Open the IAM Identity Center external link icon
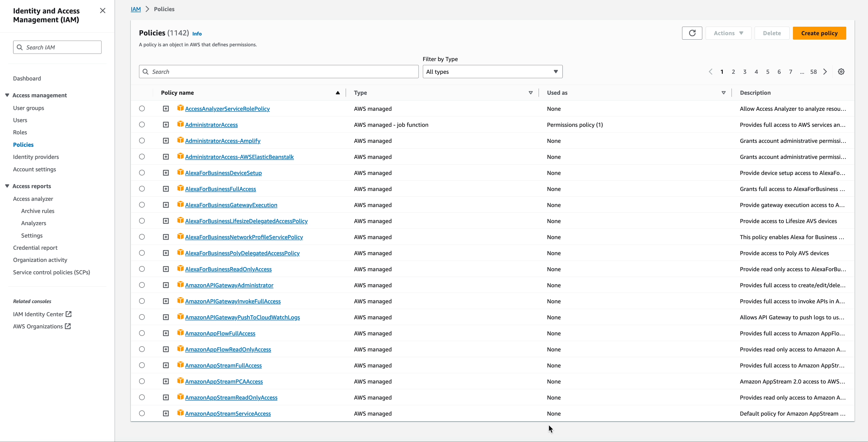This screenshot has width=868, height=442. point(69,314)
